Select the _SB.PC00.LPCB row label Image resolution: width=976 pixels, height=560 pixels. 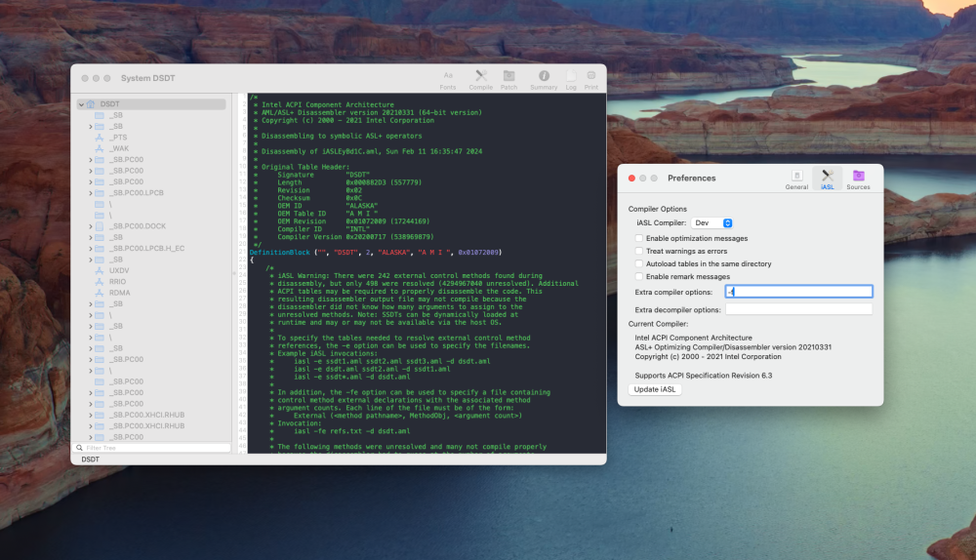pos(137,193)
